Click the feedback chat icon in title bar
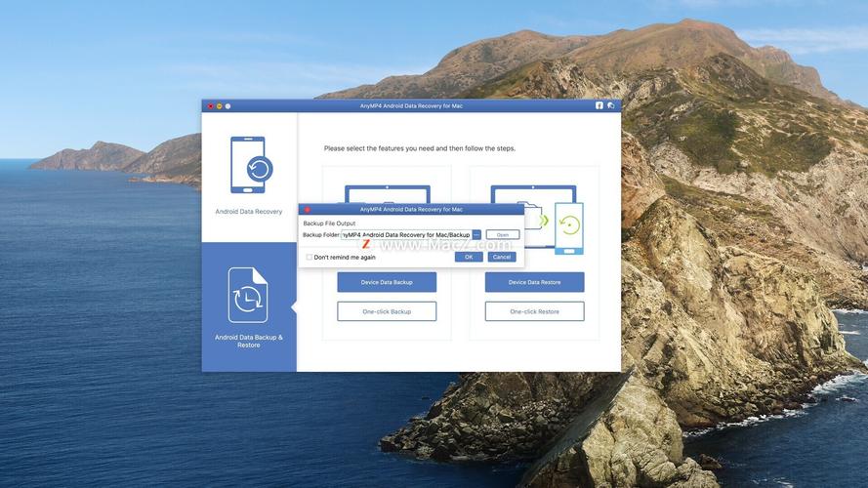This screenshot has height=488, width=868. (x=610, y=105)
